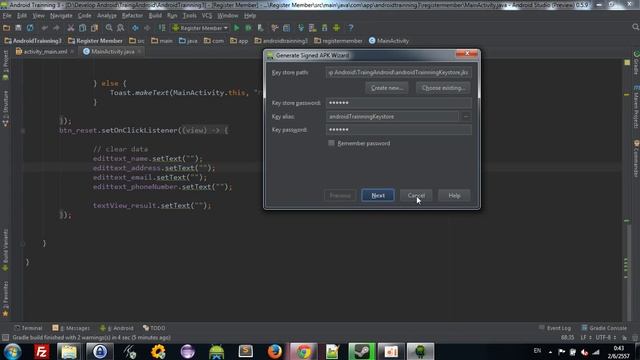
Task: Click the Key alias browse ellipsis button
Action: coord(466,117)
